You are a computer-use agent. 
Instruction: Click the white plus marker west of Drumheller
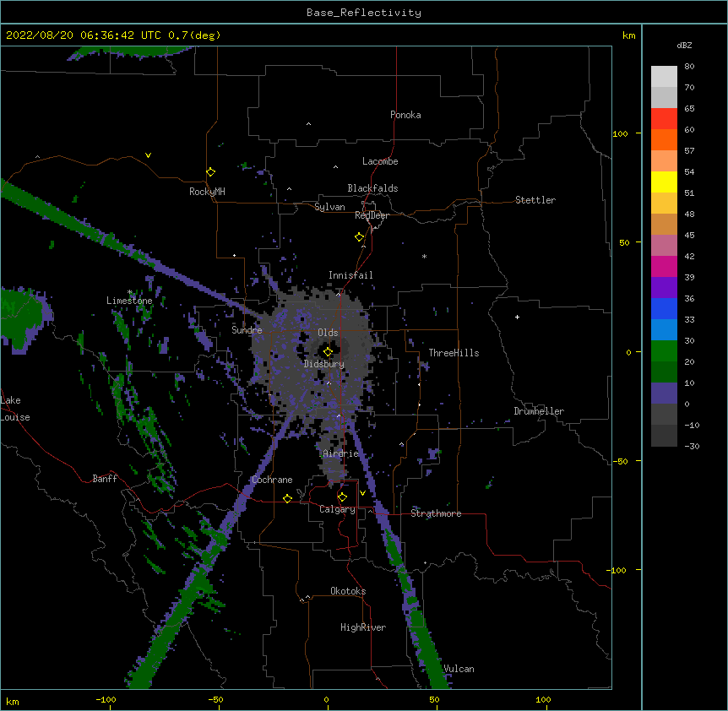pyautogui.click(x=517, y=317)
